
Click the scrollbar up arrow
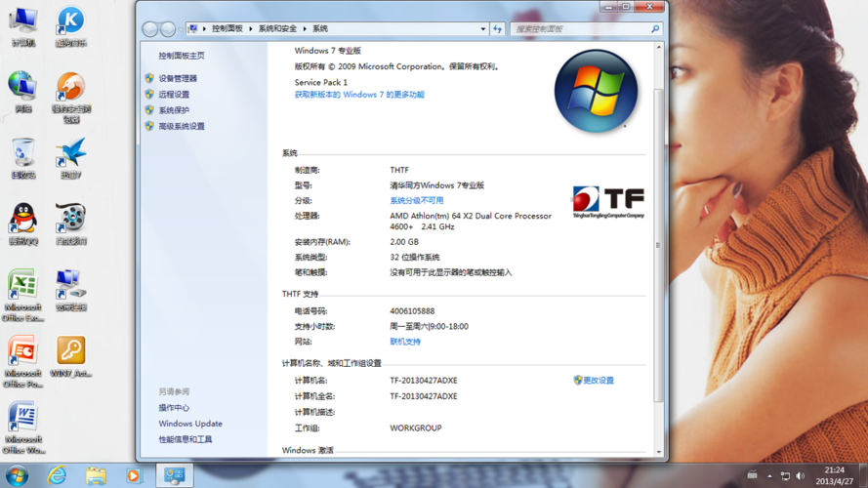(659, 48)
